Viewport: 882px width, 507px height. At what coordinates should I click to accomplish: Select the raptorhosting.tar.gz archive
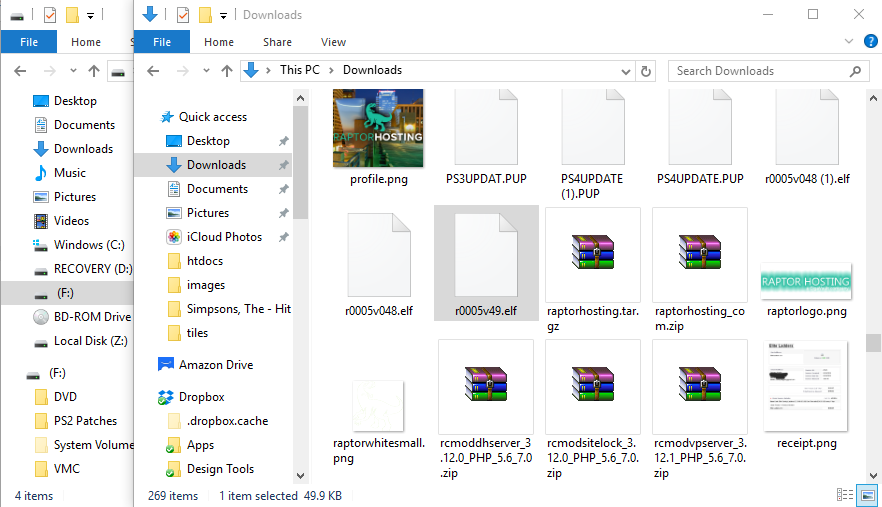(x=593, y=270)
